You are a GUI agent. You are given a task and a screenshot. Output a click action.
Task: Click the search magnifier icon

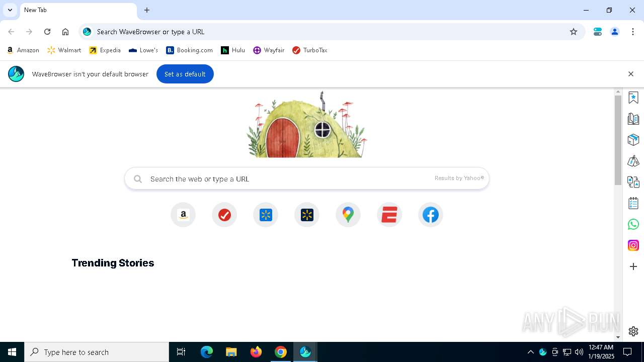tap(138, 178)
